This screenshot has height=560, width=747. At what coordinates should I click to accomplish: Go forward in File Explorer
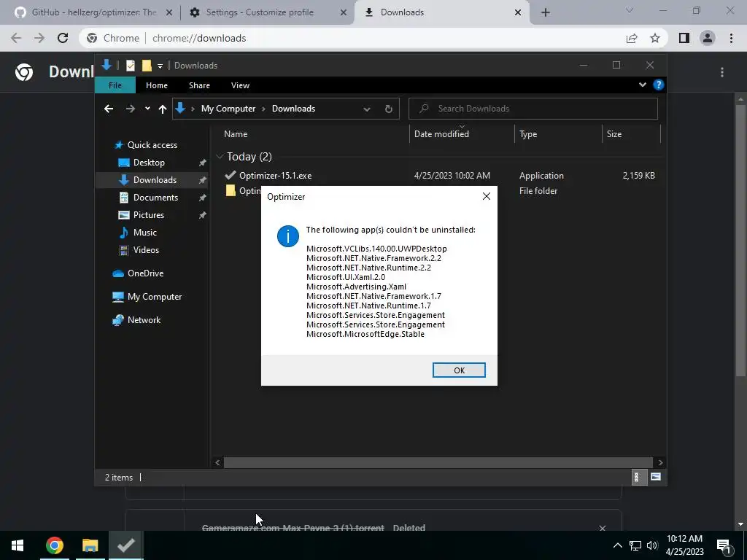(x=130, y=109)
